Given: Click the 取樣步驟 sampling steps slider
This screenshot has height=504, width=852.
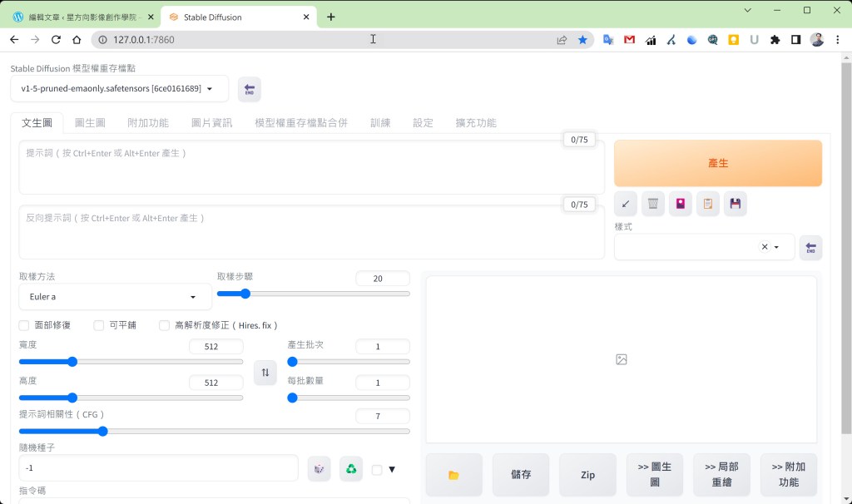Looking at the screenshot, I should (313, 294).
